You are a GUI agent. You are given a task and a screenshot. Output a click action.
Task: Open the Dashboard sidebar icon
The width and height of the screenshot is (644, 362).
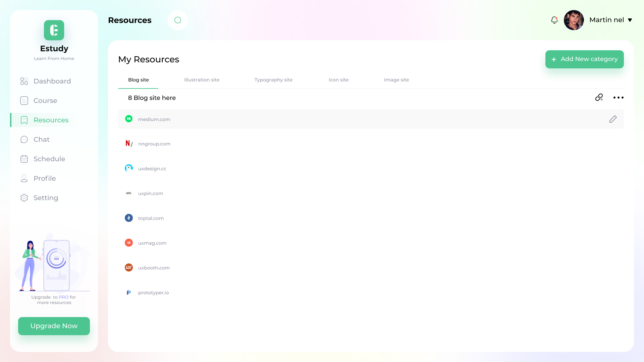pyautogui.click(x=24, y=81)
